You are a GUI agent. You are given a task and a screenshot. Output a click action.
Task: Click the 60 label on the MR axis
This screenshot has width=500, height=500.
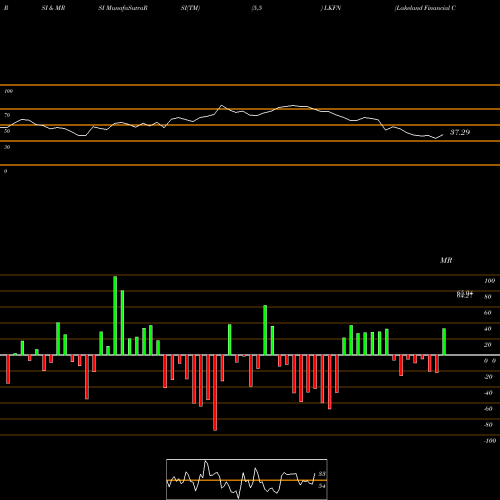click(x=488, y=313)
